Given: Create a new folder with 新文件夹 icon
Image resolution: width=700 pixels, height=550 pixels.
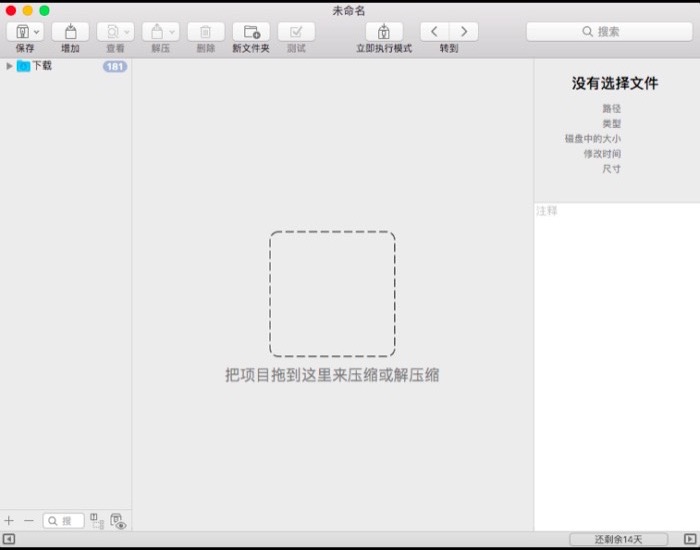Looking at the screenshot, I should pyautogui.click(x=251, y=32).
